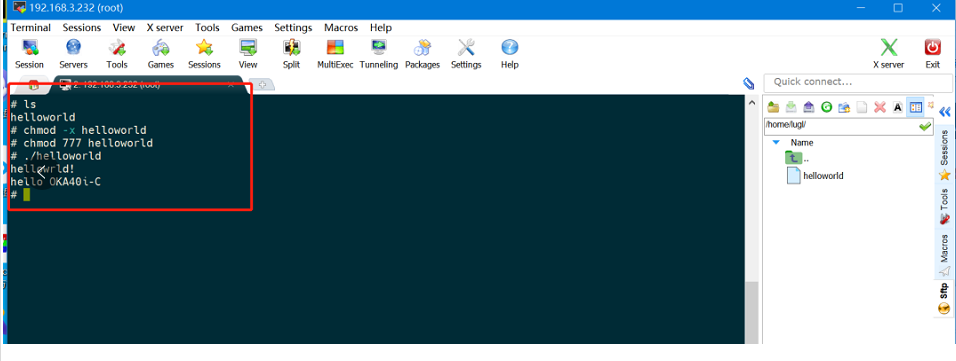Click the X server toolbar icon

tap(888, 54)
